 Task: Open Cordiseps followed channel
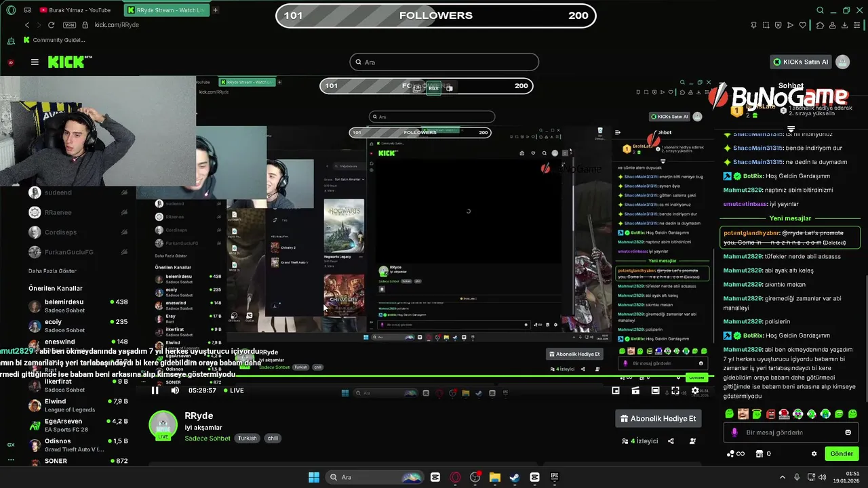click(x=78, y=232)
